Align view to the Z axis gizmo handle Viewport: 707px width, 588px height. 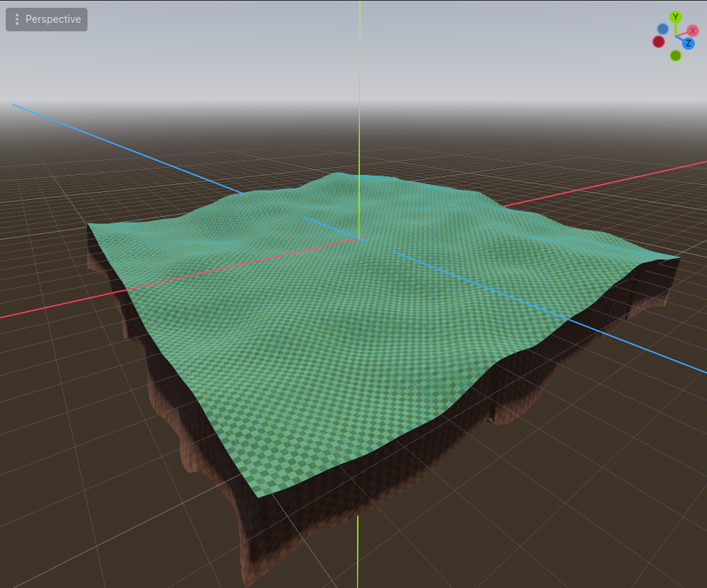point(688,43)
